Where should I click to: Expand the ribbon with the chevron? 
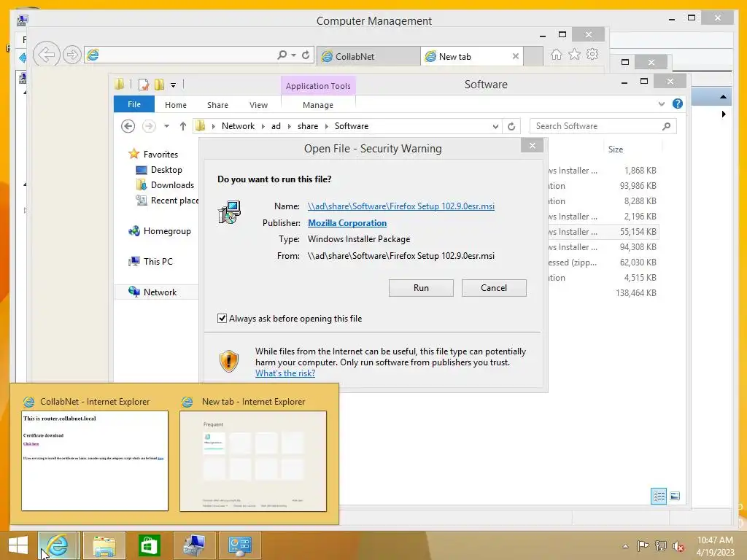click(x=661, y=104)
